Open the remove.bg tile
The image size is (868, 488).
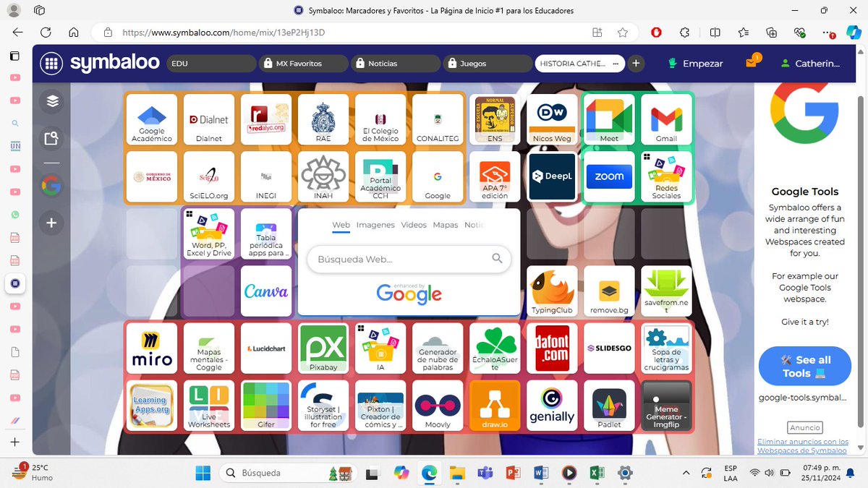(x=609, y=291)
